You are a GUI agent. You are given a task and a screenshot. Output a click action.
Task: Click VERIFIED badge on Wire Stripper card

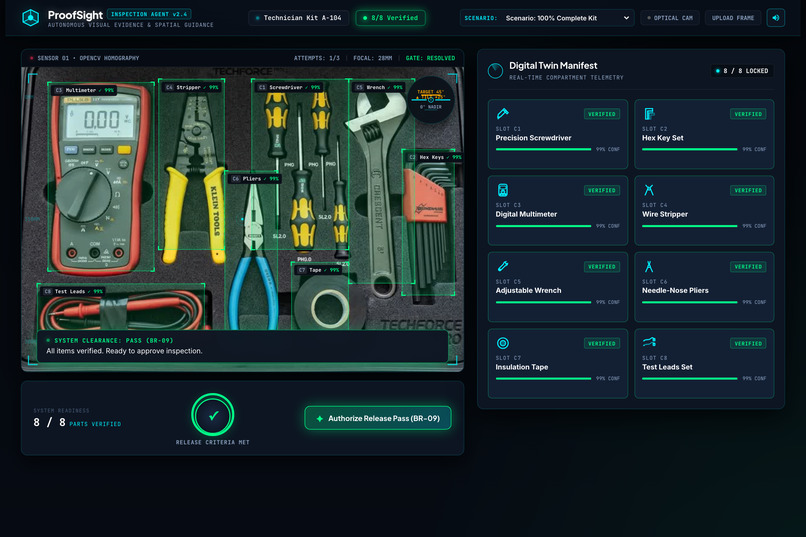pyautogui.click(x=748, y=191)
